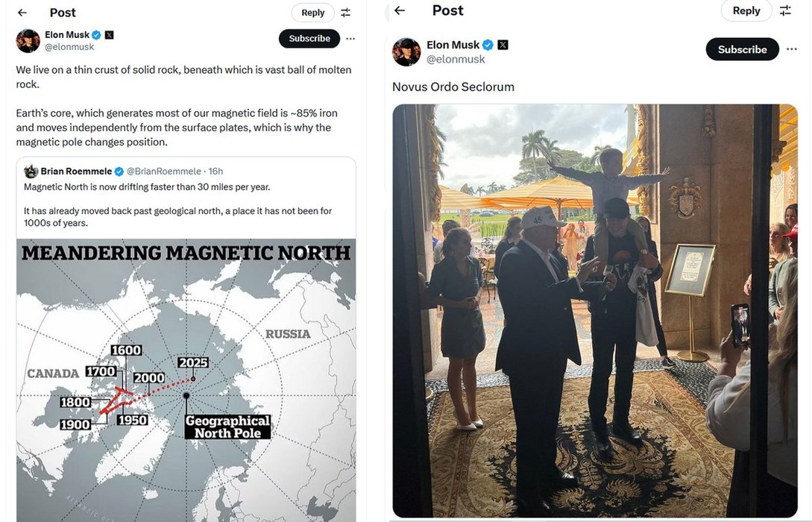Click the 16h timestamp on the quoted post
The image size is (812, 522).
(x=215, y=172)
